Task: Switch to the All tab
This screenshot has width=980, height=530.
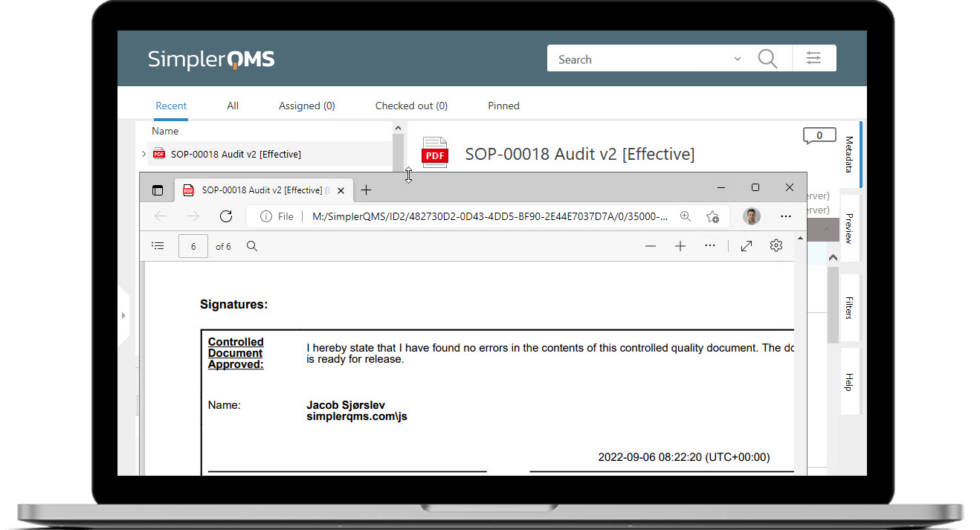Action: point(232,106)
